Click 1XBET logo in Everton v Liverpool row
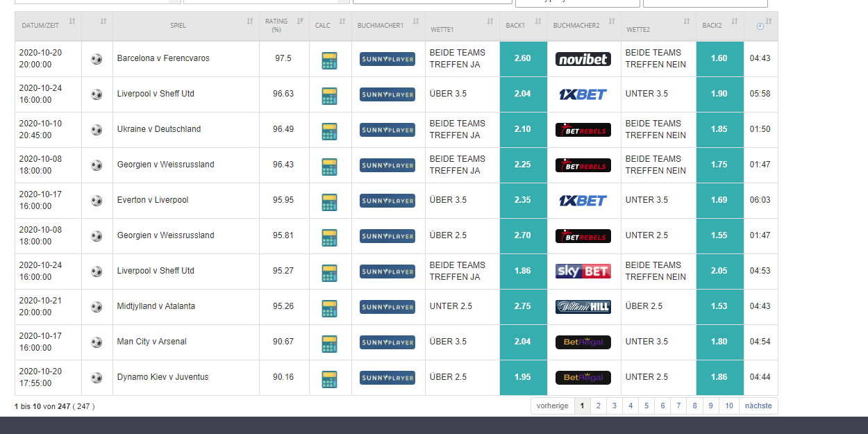Image resolution: width=868 pixels, height=434 pixels. pyautogui.click(x=583, y=201)
